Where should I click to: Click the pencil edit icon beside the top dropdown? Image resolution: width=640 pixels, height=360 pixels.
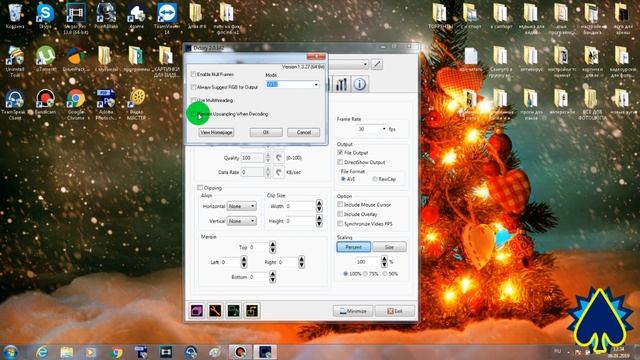click(377, 64)
